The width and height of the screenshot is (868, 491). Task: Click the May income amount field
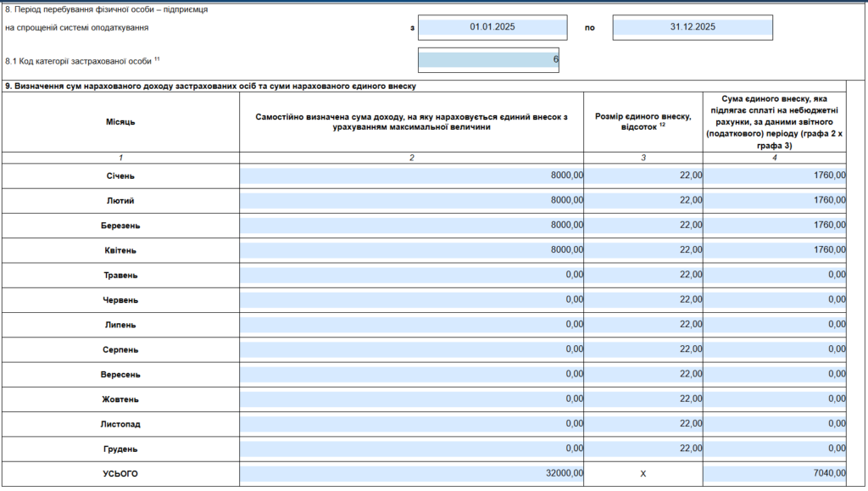click(411, 275)
